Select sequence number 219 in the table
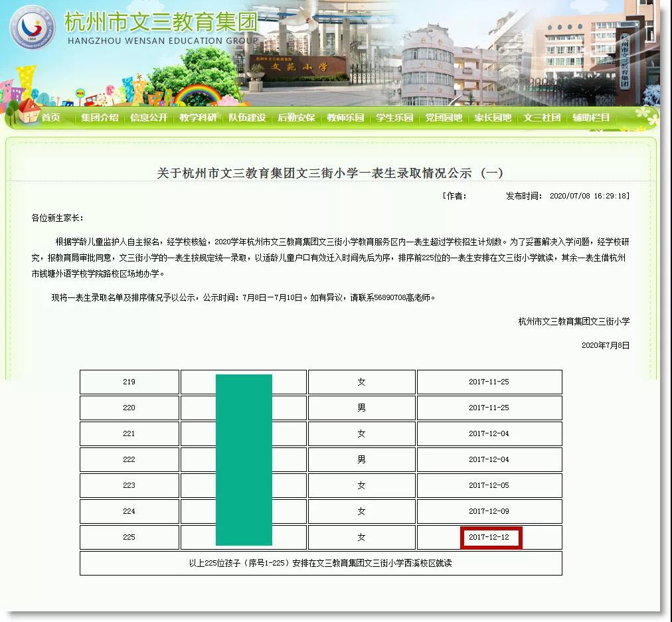The width and height of the screenshot is (672, 622). click(129, 382)
